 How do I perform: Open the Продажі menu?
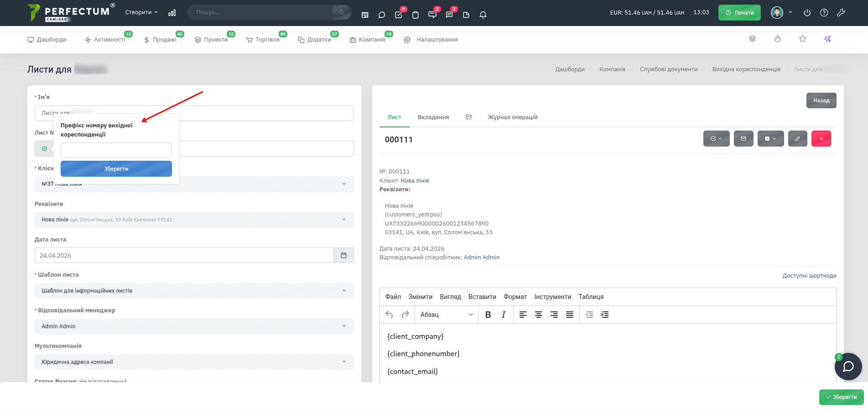pyautogui.click(x=161, y=40)
